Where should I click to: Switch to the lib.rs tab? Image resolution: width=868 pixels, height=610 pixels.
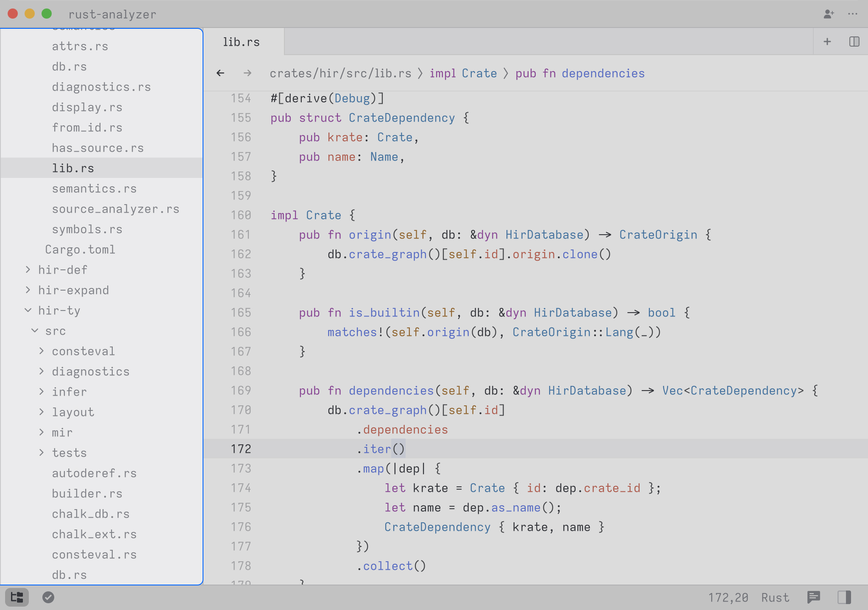click(242, 42)
